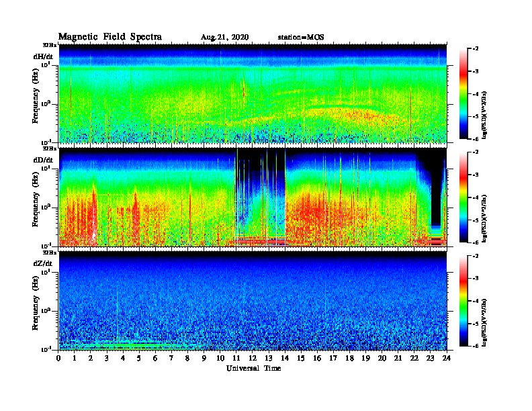Click the log(PSD) label beside dD/dt color scale

pos(484,218)
